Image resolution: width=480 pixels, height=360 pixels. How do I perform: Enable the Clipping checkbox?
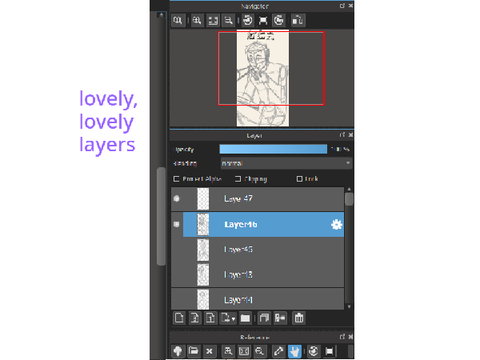[238, 179]
